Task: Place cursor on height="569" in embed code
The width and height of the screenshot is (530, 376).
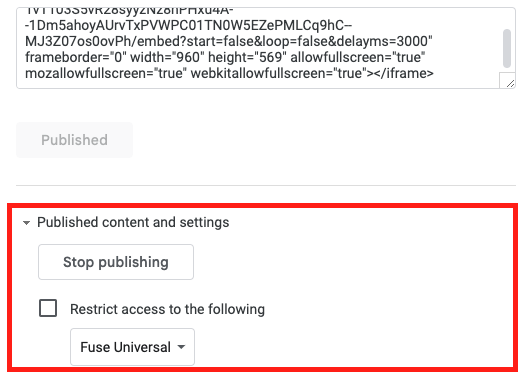Action: click(247, 57)
